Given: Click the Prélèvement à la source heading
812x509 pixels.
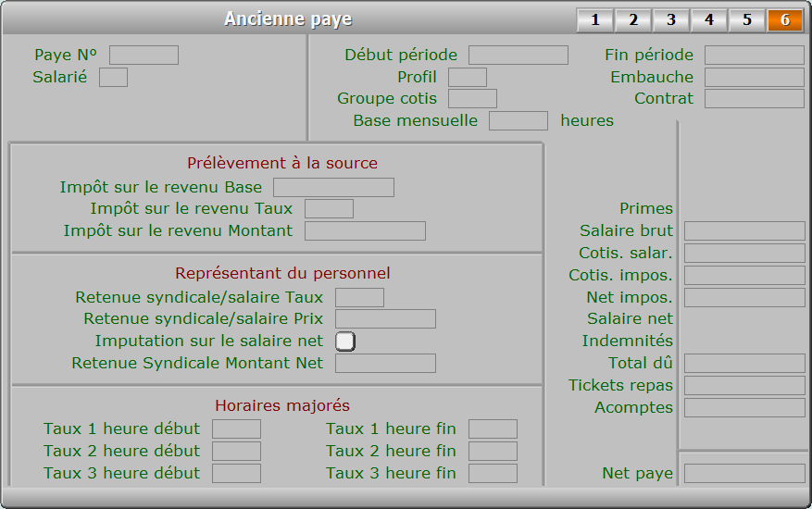Looking at the screenshot, I should click(282, 163).
